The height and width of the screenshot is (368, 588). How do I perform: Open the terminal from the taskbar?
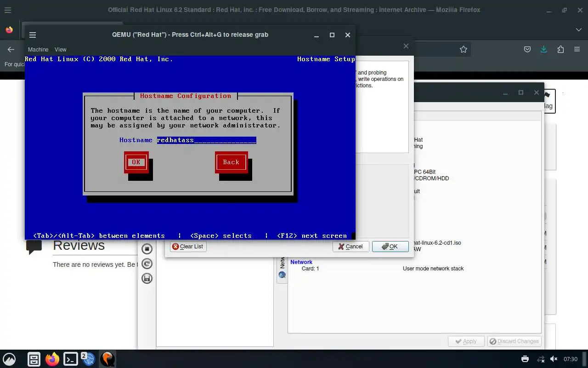coord(71,359)
